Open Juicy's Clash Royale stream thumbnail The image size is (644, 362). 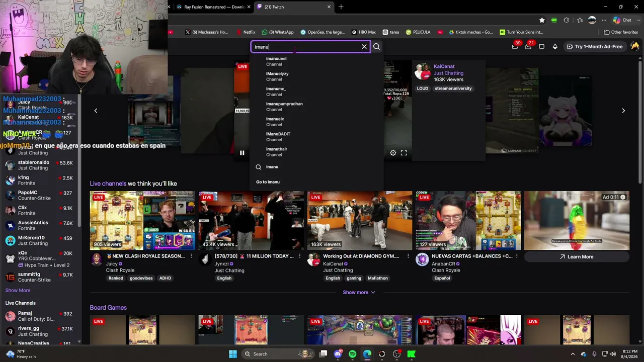[x=142, y=220]
